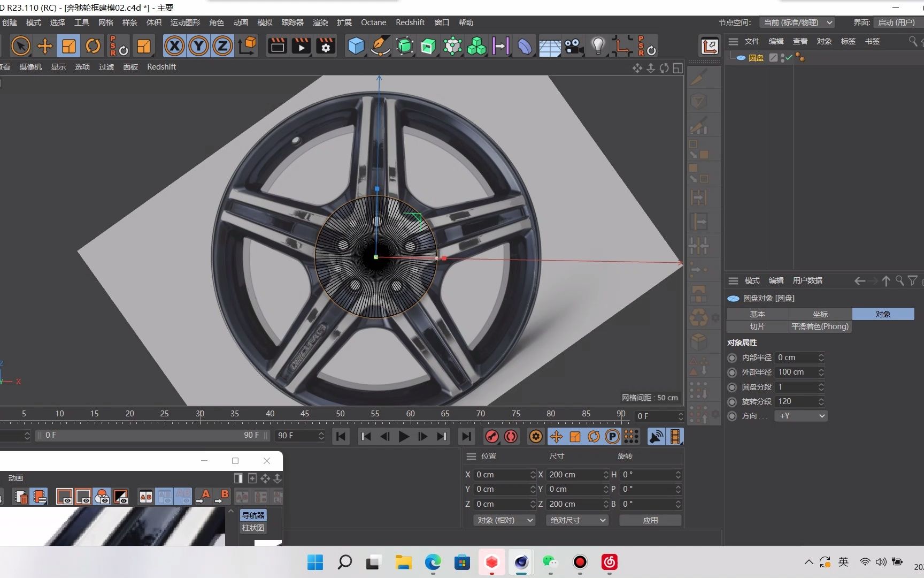Increase 外部半径 with its up stepper arrow
924x578 pixels.
[x=822, y=369]
